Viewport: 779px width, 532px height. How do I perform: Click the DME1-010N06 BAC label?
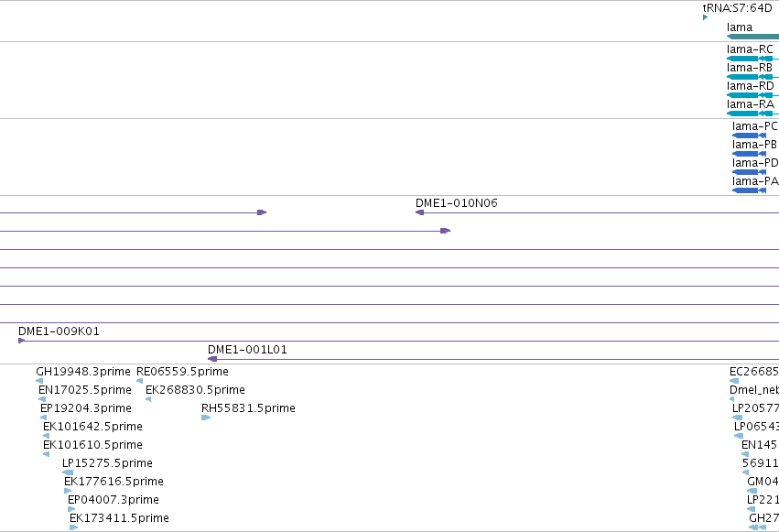click(x=456, y=203)
